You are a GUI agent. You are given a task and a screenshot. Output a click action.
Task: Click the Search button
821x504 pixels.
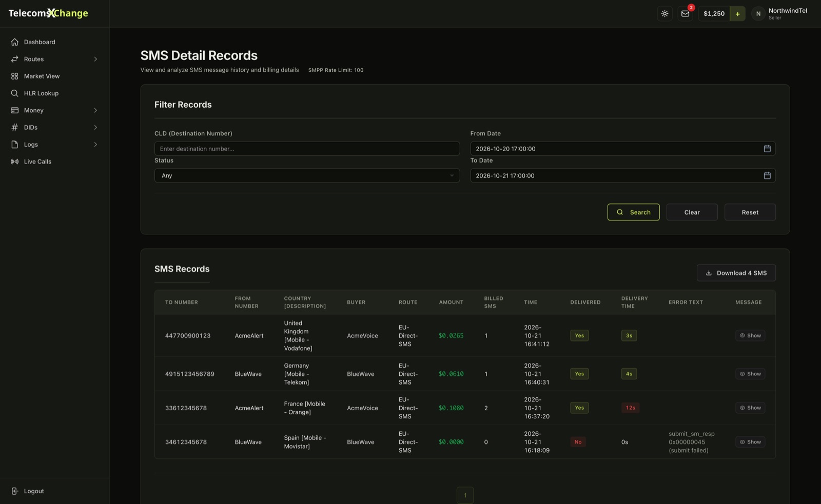pos(633,212)
